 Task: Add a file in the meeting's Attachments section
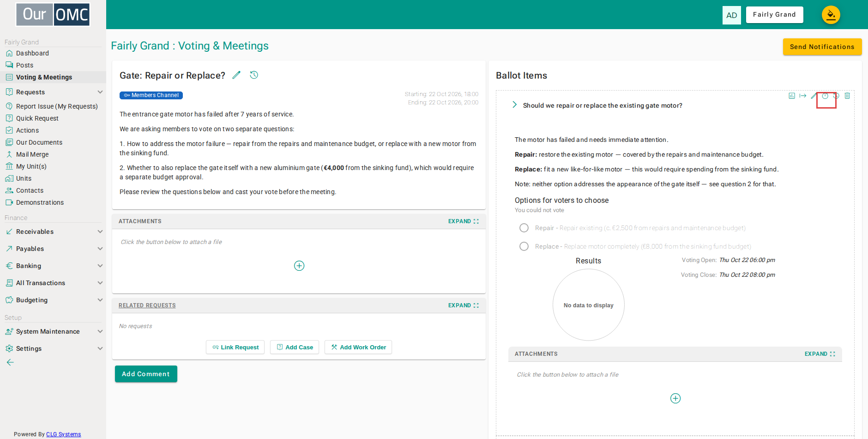coord(299,266)
